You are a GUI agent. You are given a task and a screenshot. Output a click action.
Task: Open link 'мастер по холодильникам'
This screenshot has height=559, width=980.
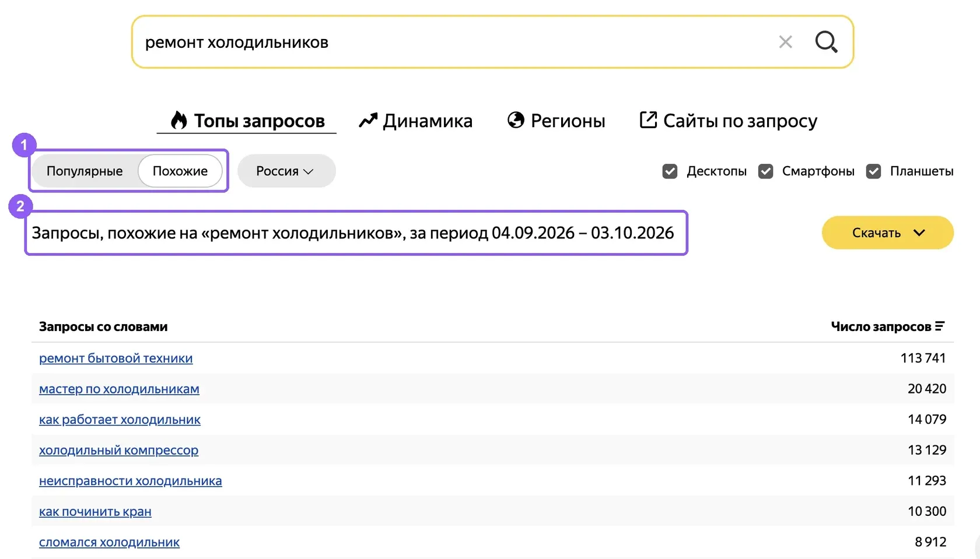pos(119,389)
